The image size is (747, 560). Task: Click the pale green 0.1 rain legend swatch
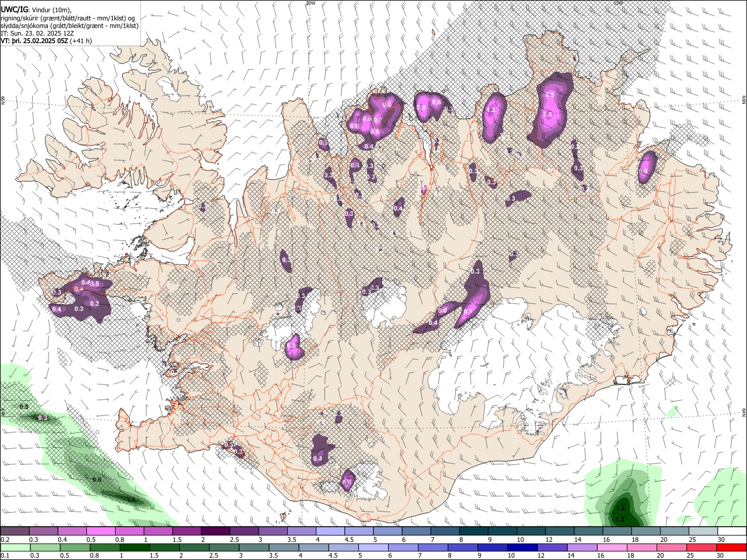pyautogui.click(x=16, y=548)
